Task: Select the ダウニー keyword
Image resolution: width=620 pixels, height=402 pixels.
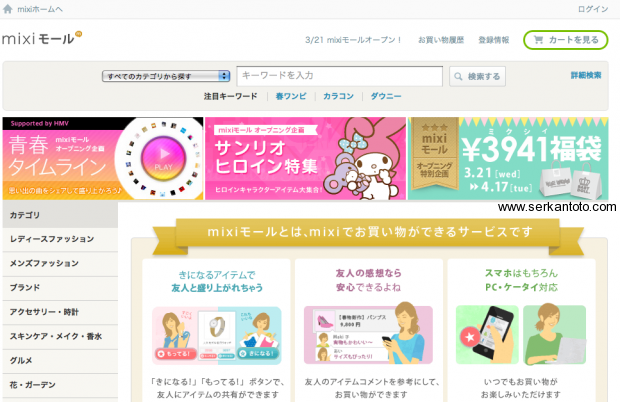Action: 386,96
